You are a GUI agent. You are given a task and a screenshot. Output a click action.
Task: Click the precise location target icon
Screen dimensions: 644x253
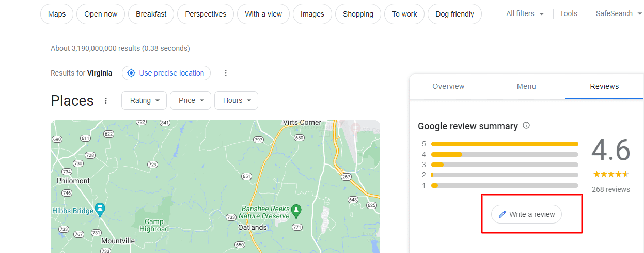[x=131, y=73]
